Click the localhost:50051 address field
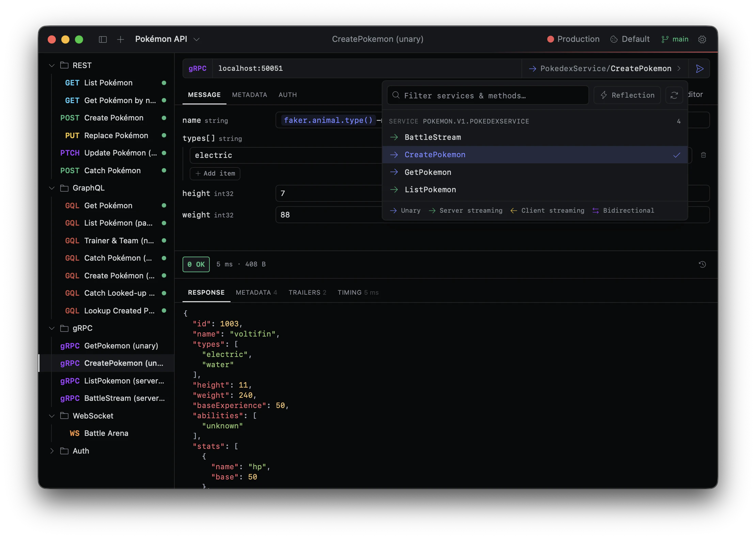 click(x=367, y=69)
